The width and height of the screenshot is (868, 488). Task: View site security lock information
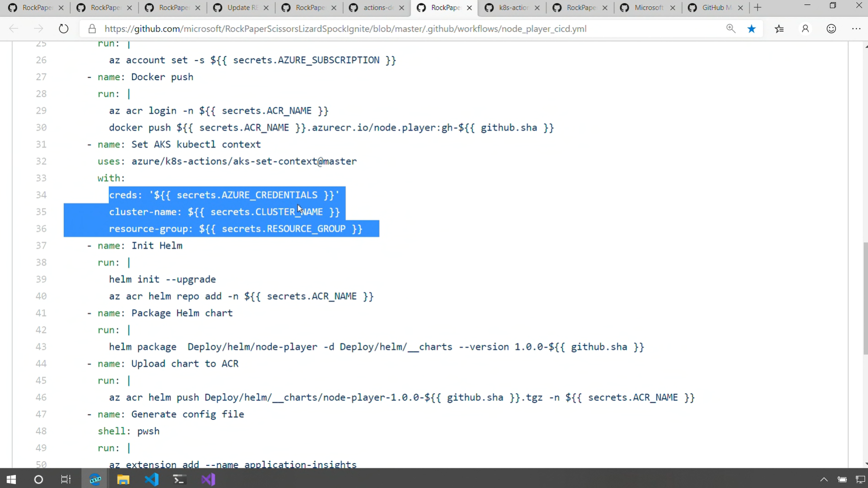point(92,29)
